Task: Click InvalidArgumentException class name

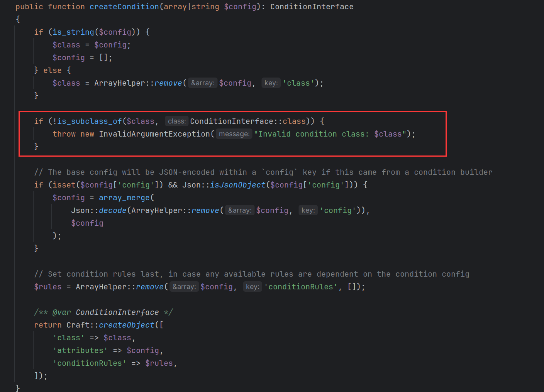Action: pyautogui.click(x=154, y=134)
